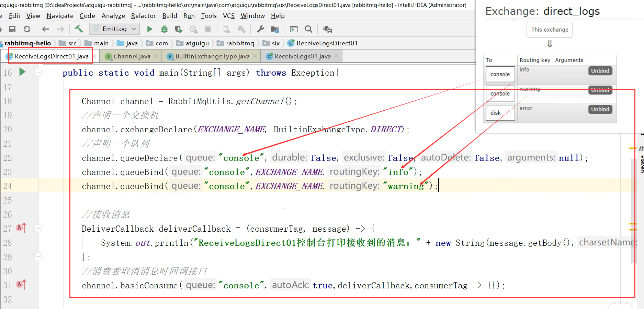644x309 pixels.
Task: Open the VCS menu
Action: click(229, 16)
